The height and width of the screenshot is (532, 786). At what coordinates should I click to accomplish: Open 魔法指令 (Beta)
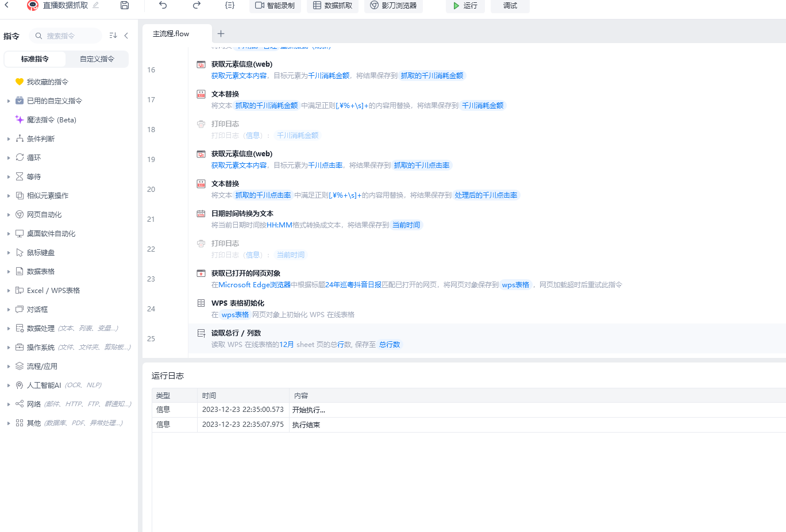click(51, 120)
